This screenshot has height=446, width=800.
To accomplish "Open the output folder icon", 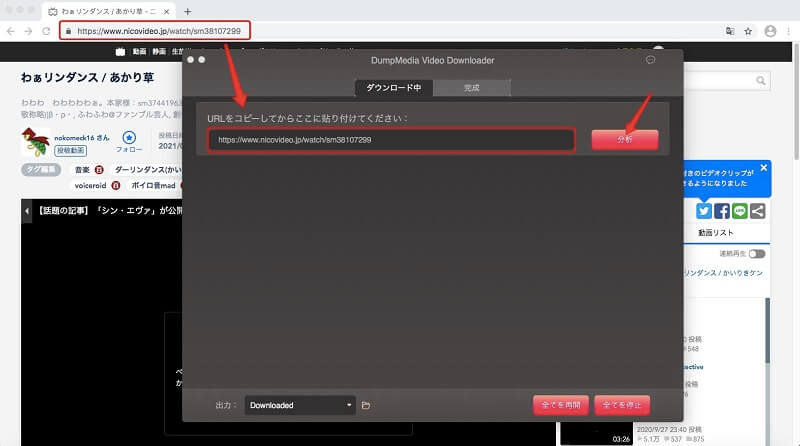I will click(x=366, y=405).
